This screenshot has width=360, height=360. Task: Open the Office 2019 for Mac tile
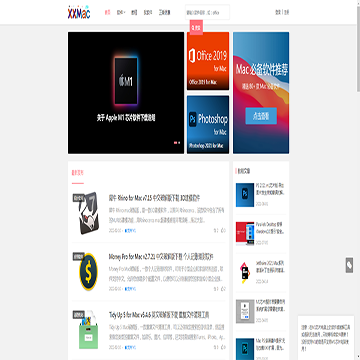[x=208, y=61]
